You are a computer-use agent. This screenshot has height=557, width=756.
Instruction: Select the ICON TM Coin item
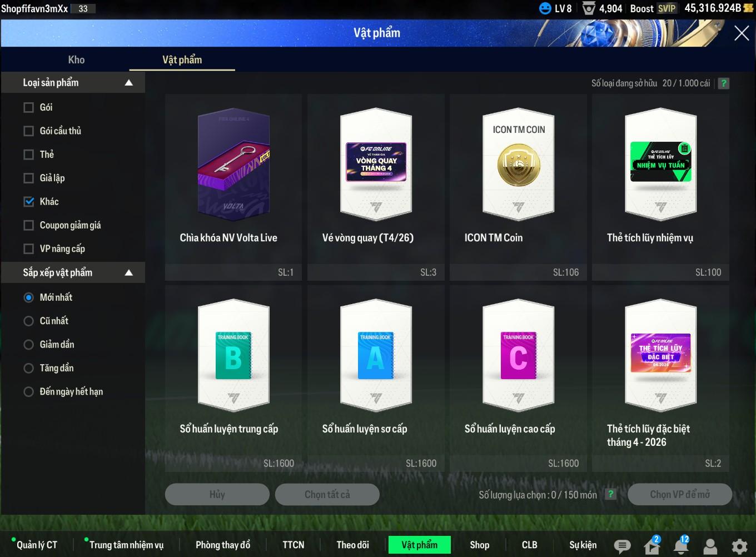[x=518, y=186]
